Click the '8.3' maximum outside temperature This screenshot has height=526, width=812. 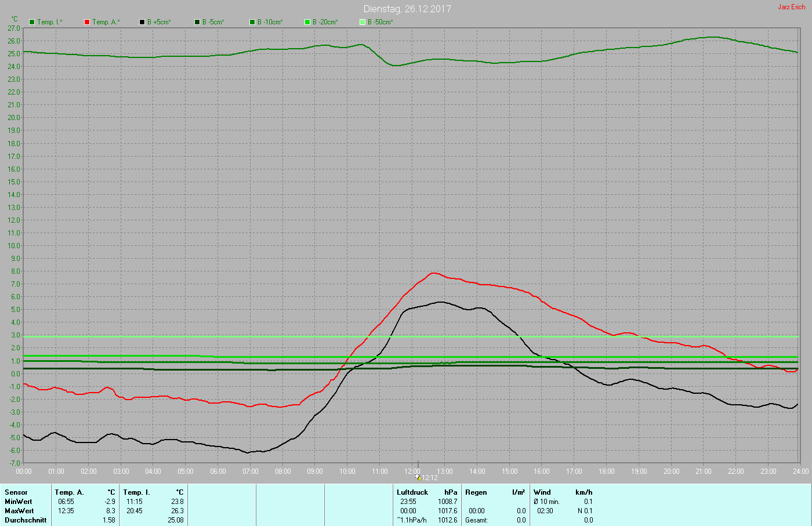coord(111,511)
